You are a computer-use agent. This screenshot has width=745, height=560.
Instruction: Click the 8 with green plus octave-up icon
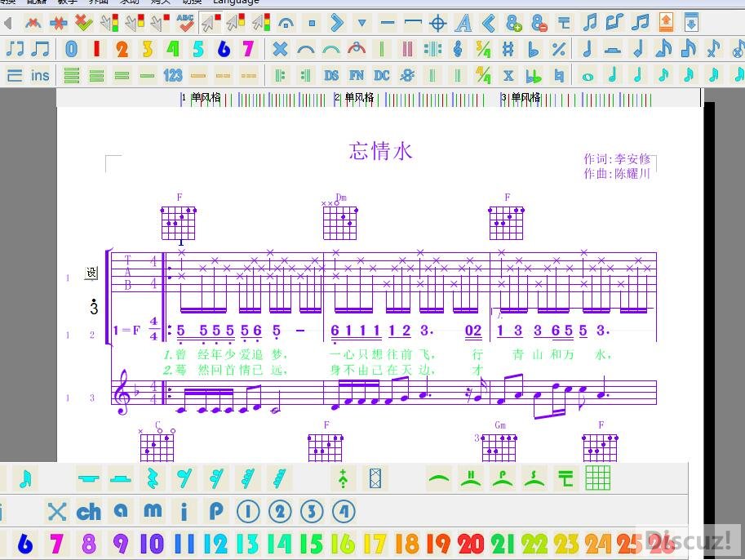[513, 22]
